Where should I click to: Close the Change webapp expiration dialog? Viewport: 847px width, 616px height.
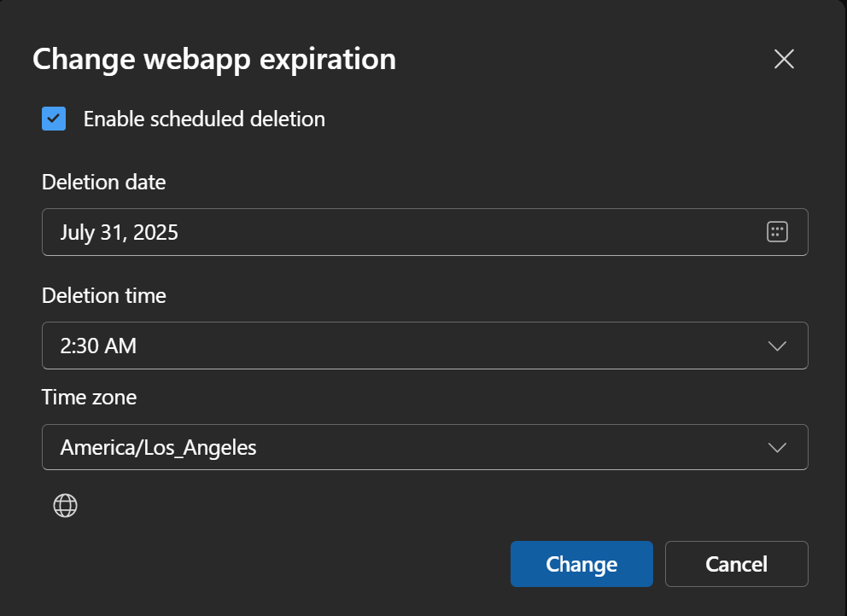pos(784,59)
